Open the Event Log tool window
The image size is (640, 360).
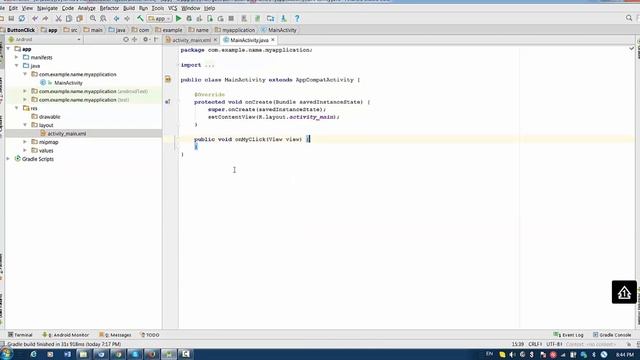click(x=569, y=335)
